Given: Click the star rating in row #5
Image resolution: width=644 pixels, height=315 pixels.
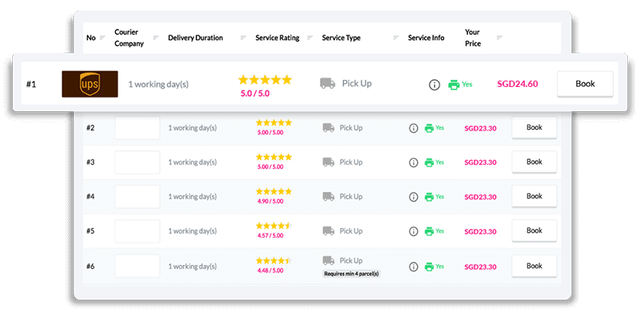Looking at the screenshot, I should click(x=274, y=226).
